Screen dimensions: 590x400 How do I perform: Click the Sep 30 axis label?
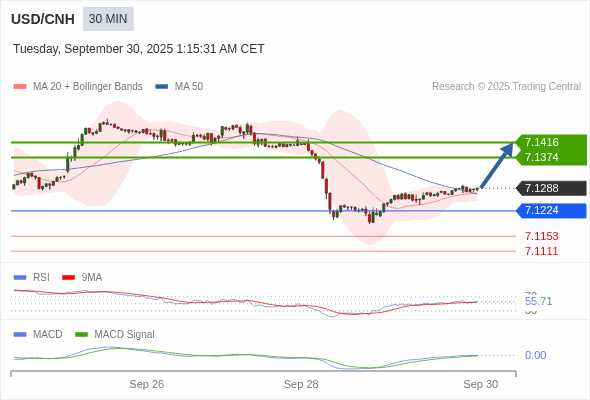click(x=481, y=384)
